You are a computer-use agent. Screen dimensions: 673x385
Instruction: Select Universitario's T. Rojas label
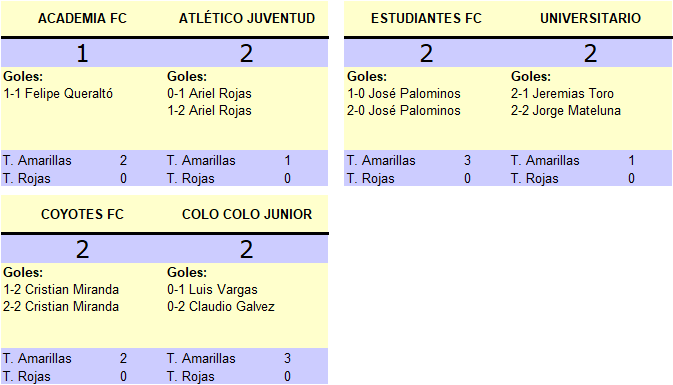[535, 179]
